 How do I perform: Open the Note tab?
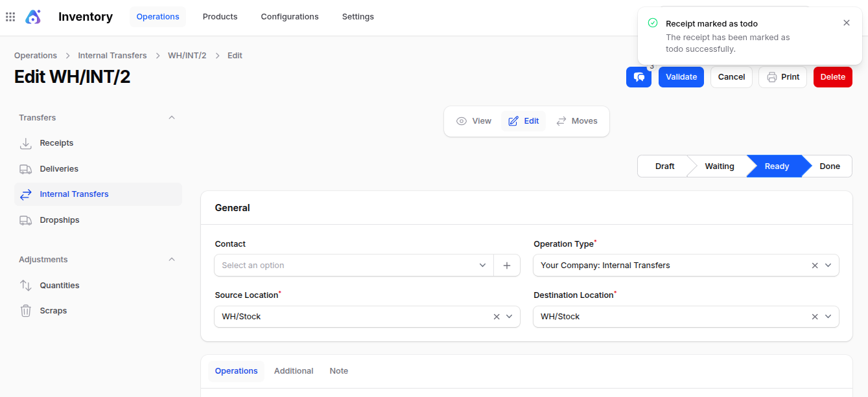(x=338, y=371)
